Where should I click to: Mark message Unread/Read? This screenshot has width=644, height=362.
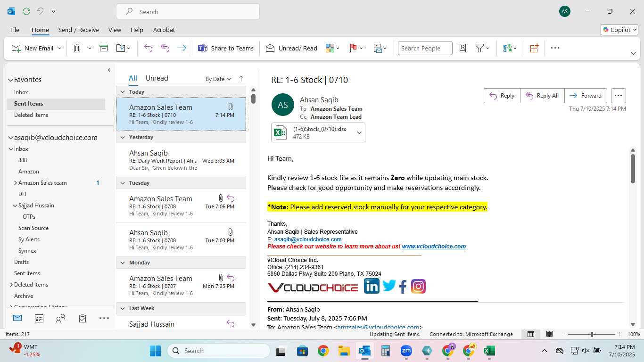click(291, 48)
